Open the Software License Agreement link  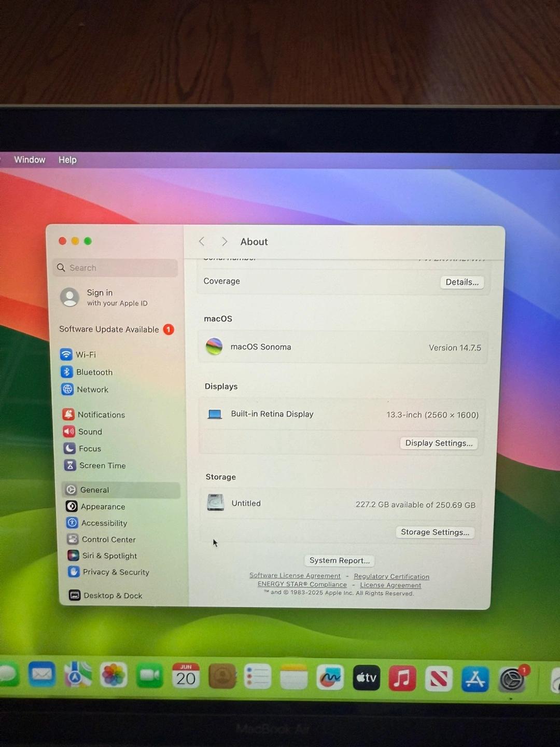pyautogui.click(x=295, y=576)
